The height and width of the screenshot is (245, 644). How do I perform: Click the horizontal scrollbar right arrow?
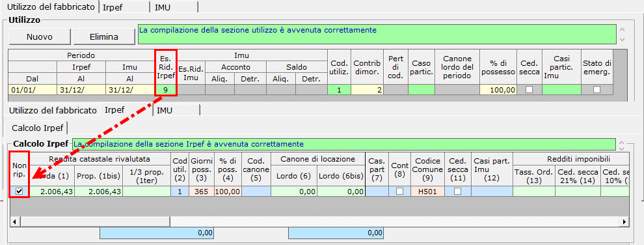click(x=624, y=222)
